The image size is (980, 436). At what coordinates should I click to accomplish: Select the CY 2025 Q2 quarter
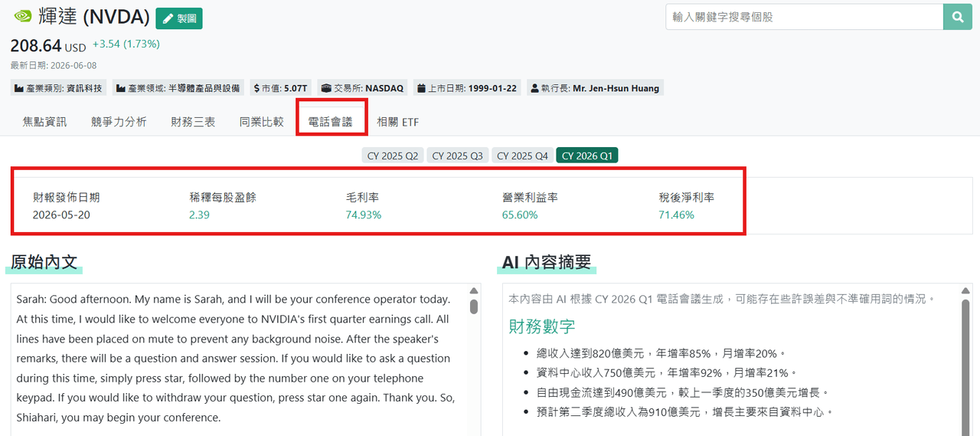(393, 156)
